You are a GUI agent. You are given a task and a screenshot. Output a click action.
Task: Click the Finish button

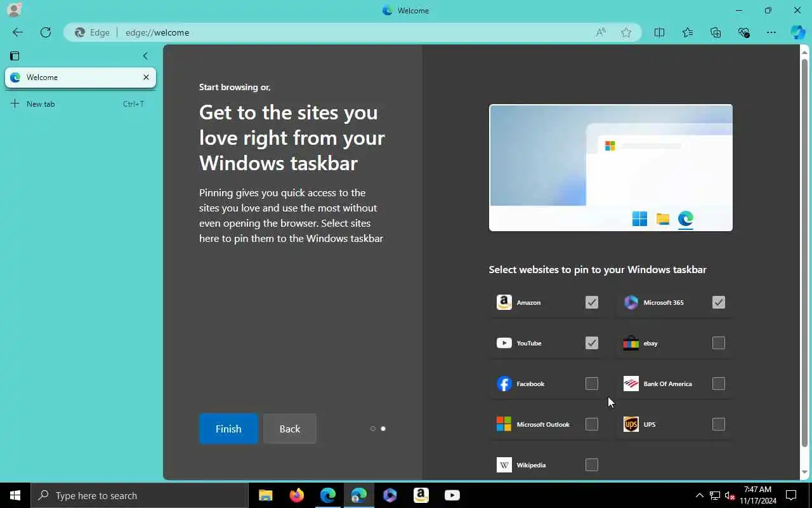pyautogui.click(x=228, y=429)
